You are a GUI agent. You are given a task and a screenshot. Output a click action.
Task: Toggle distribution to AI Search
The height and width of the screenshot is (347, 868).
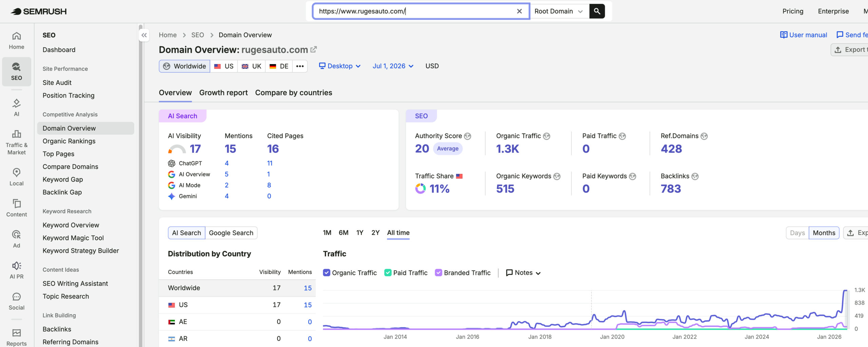186,233
